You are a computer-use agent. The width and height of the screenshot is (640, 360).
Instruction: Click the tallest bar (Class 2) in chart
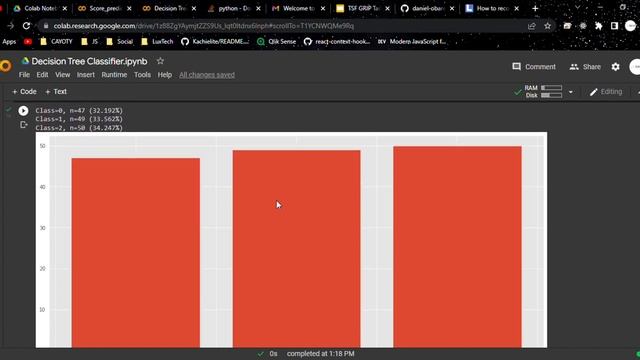[x=458, y=247]
